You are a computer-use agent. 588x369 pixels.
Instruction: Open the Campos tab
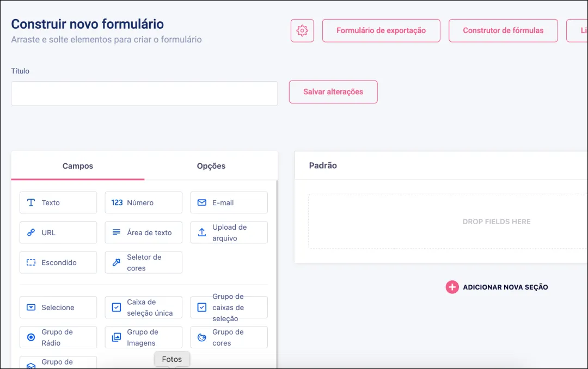pos(78,166)
